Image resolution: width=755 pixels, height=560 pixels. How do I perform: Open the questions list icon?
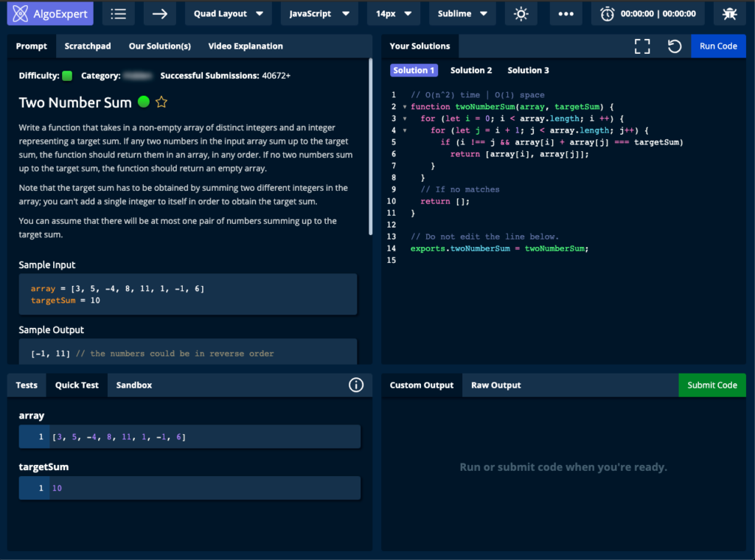click(x=119, y=13)
